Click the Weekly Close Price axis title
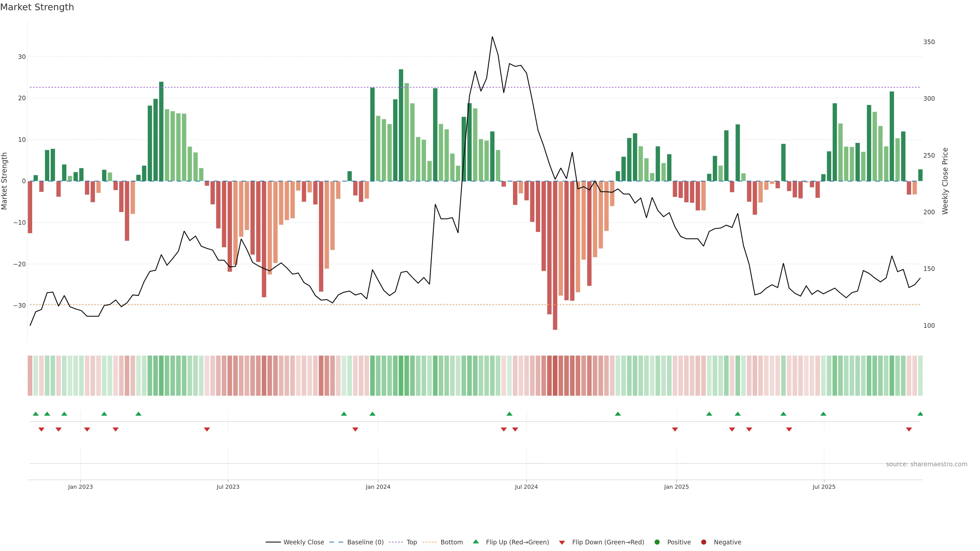The height and width of the screenshot is (551, 980). [x=945, y=181]
